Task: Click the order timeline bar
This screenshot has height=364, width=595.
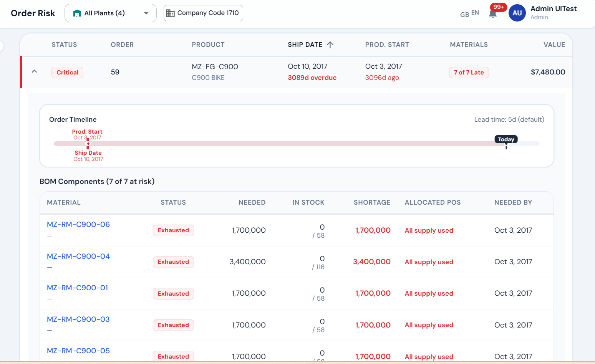Action: click(x=297, y=144)
